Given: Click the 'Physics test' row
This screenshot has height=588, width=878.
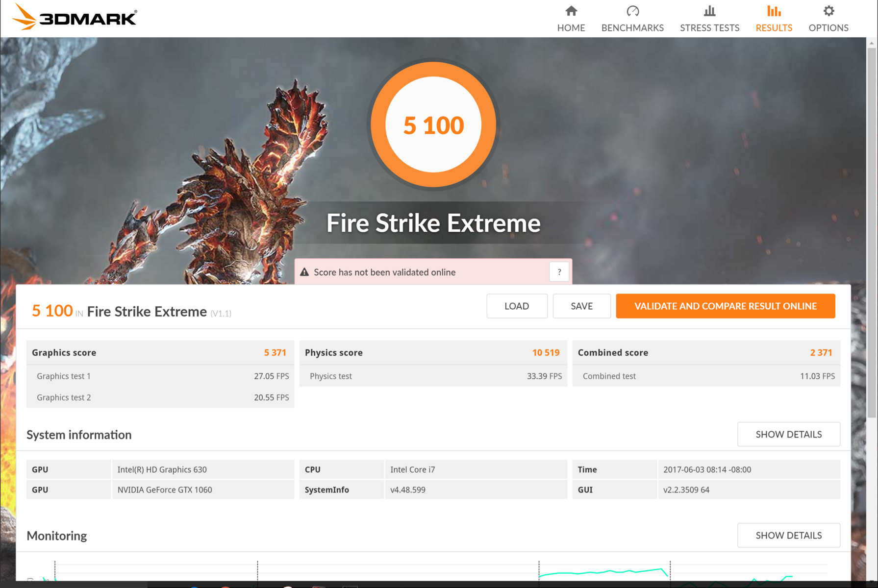Looking at the screenshot, I should click(433, 376).
